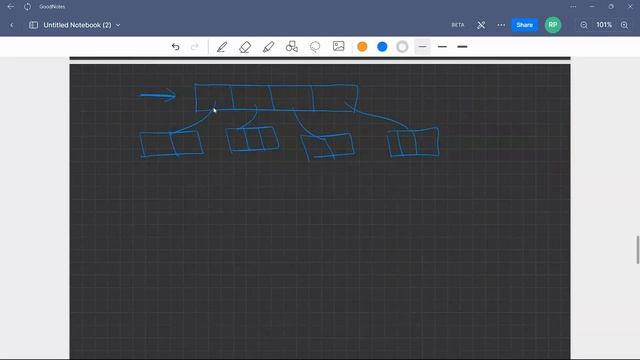This screenshot has width=640, height=360.
Task: Restore down the GoodNotes window
Action: coord(611,7)
